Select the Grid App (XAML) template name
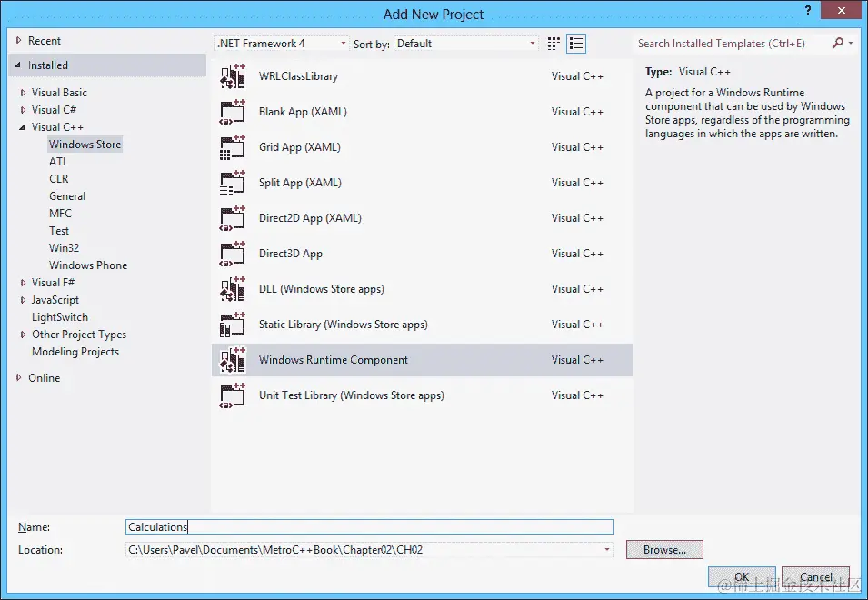868x600 pixels. coord(299,147)
